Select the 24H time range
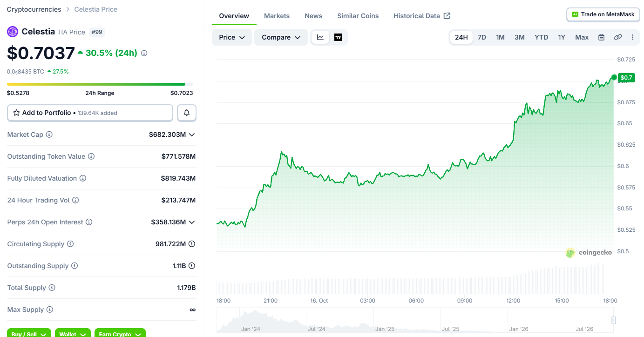Image resolution: width=644 pixels, height=337 pixels. click(x=461, y=37)
